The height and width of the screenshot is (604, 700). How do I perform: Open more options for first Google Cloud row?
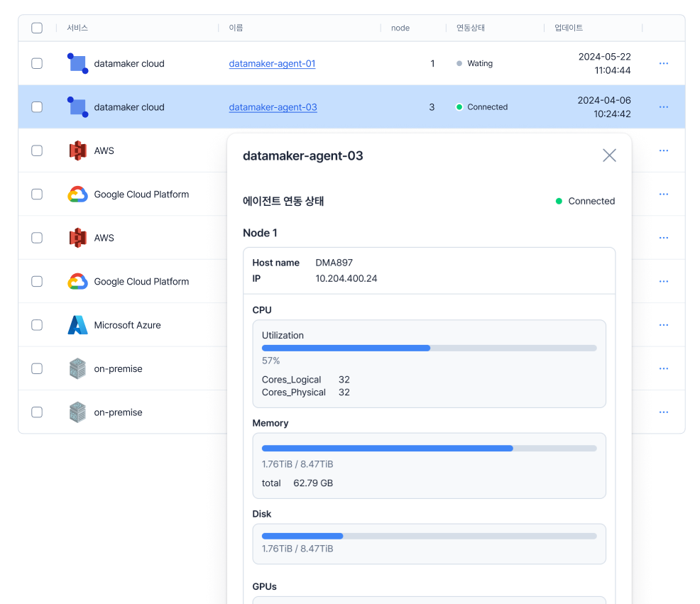(x=663, y=194)
